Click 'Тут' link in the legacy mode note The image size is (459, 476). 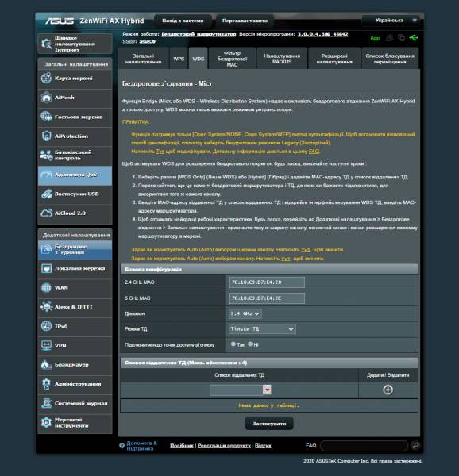pos(160,152)
